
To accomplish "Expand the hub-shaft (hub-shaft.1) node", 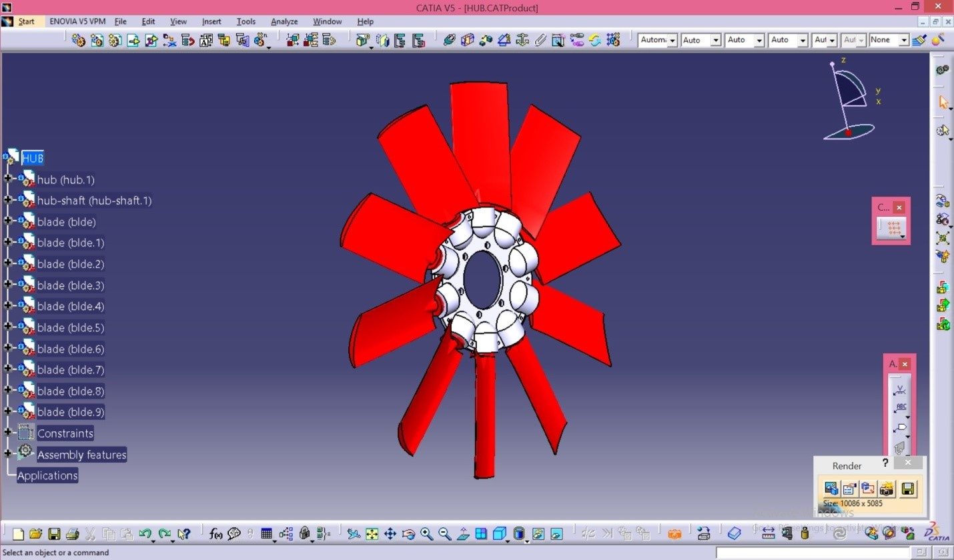I will tap(8, 200).
